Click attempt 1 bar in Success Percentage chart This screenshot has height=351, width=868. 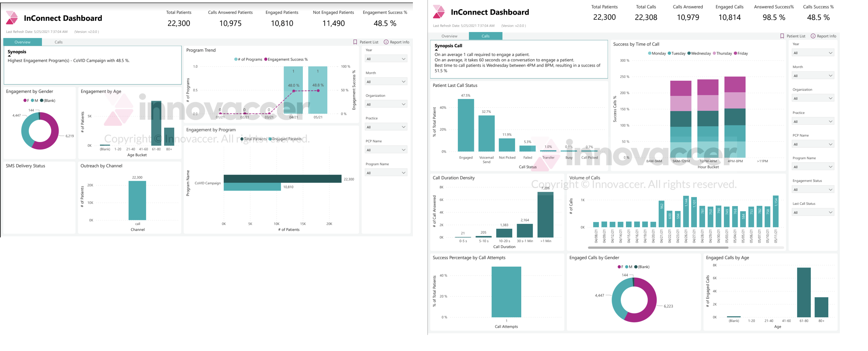(x=506, y=292)
